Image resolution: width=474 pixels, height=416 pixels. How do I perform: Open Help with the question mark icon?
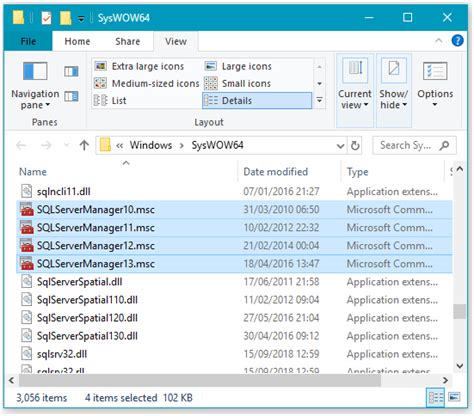(x=457, y=41)
